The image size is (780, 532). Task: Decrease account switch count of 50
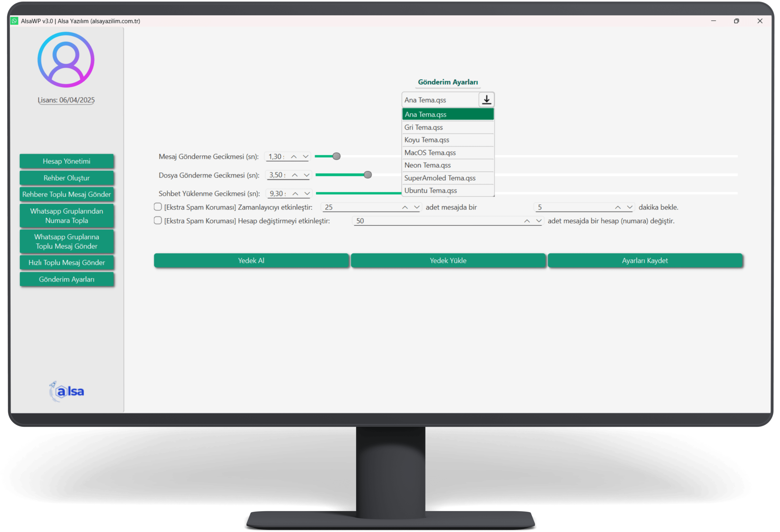pyautogui.click(x=539, y=221)
